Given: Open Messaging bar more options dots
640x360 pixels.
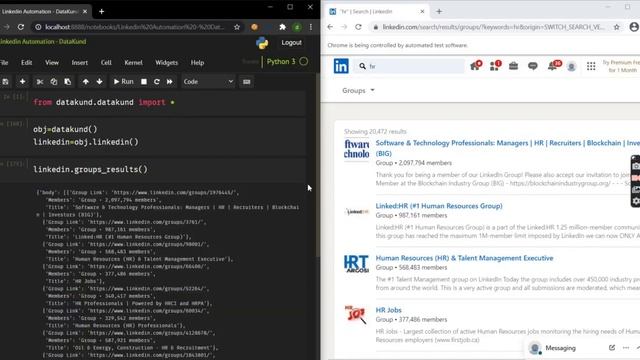Looking at the screenshot, I should click(x=626, y=348).
